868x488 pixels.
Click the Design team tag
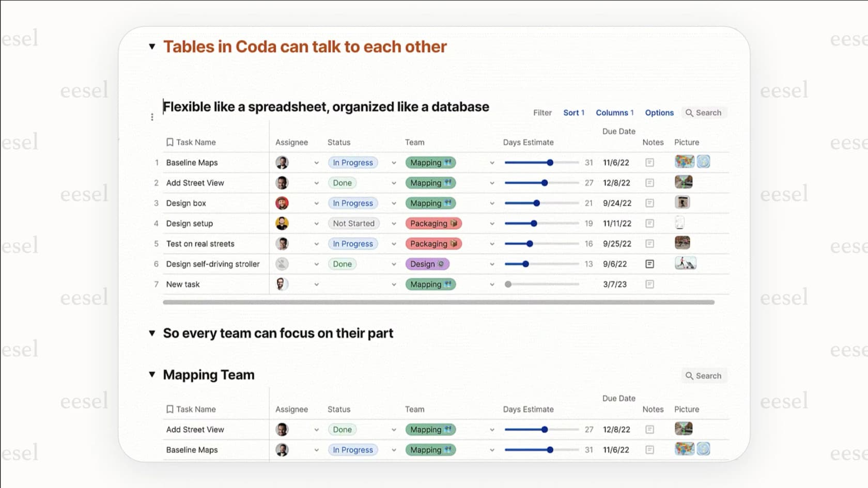(x=427, y=264)
